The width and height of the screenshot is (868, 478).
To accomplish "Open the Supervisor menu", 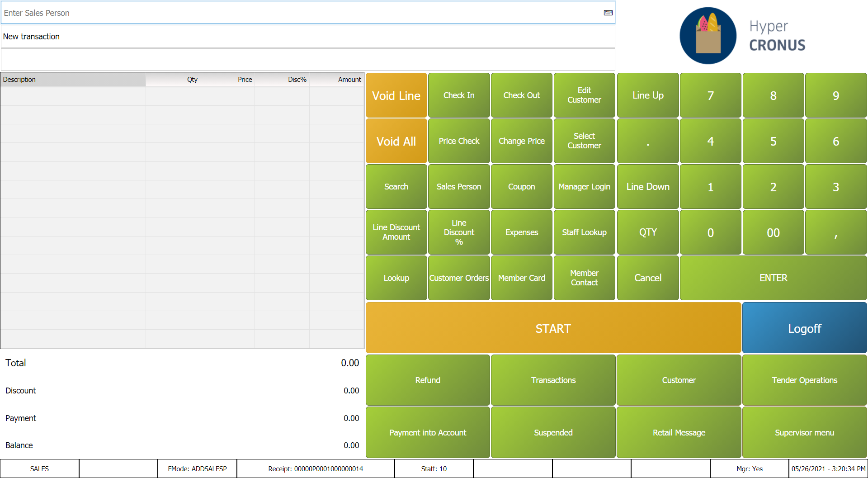I will [x=804, y=432].
